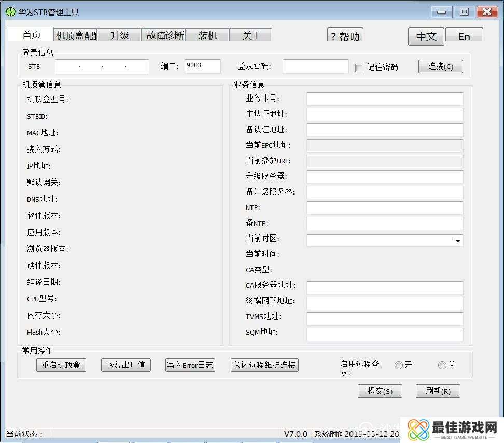The height and width of the screenshot is (443, 504).
Task: Switch to the 升级 tab
Action: [x=119, y=35]
